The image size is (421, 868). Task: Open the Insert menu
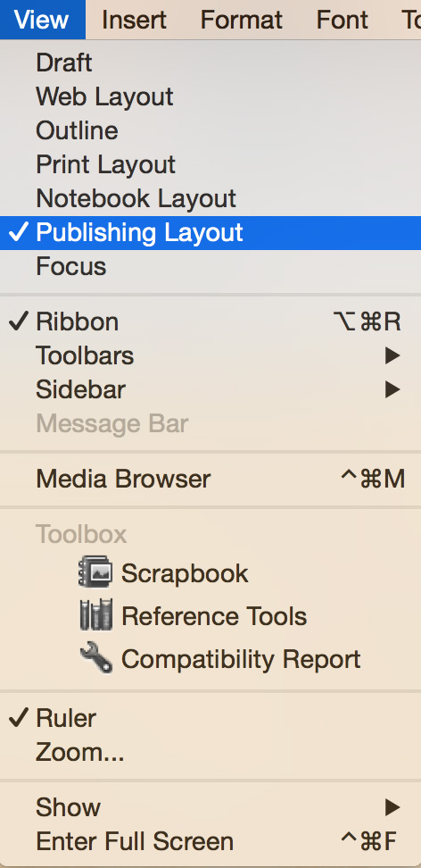tap(134, 20)
